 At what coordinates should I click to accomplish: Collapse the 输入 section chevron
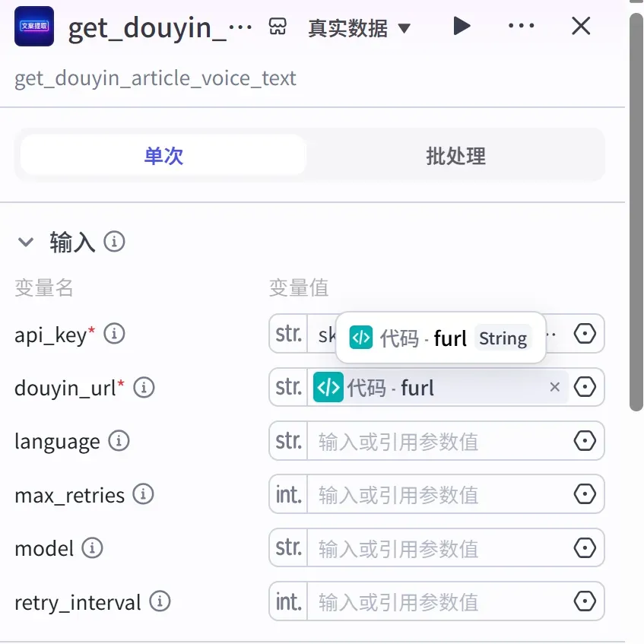coord(26,242)
